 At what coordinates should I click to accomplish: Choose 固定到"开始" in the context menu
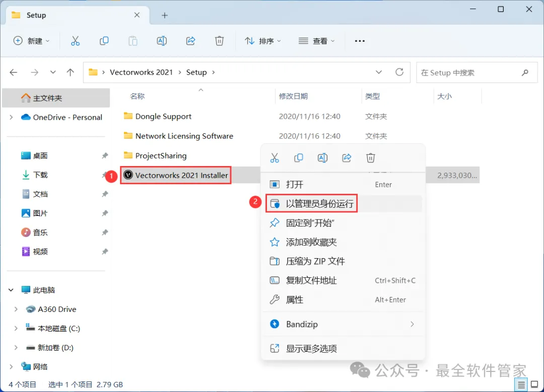click(x=344, y=223)
